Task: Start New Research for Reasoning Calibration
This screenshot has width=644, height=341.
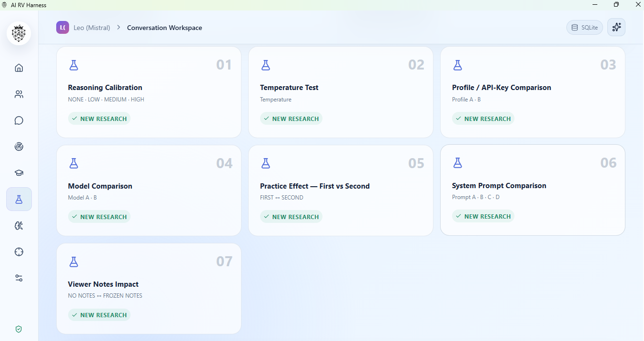Action: click(x=99, y=119)
